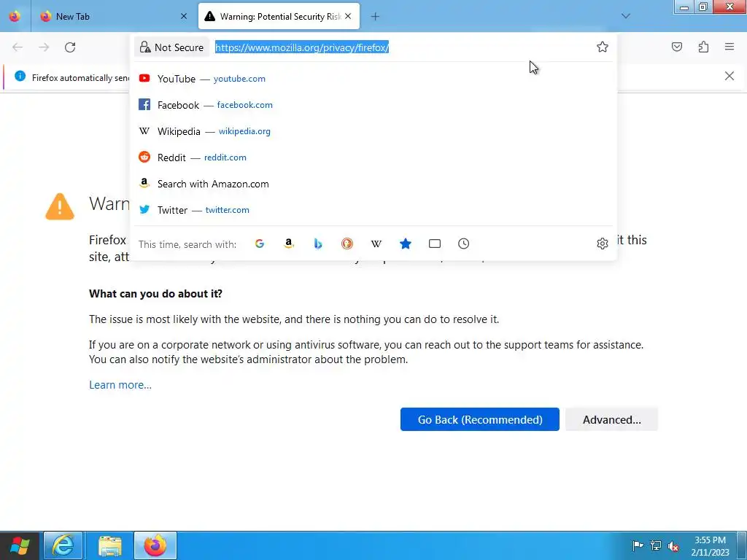This screenshot has height=560, width=747.
Task: Click the Firefox View icon in tab strip
Action: pyautogui.click(x=15, y=16)
